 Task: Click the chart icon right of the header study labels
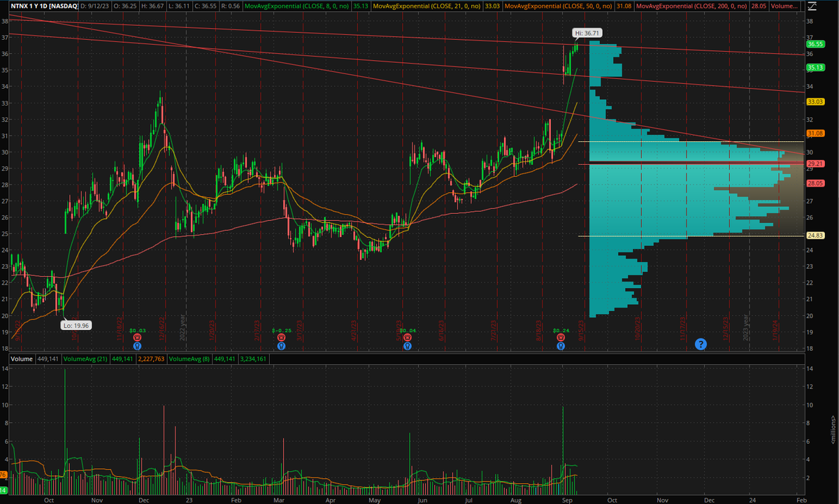coord(812,6)
